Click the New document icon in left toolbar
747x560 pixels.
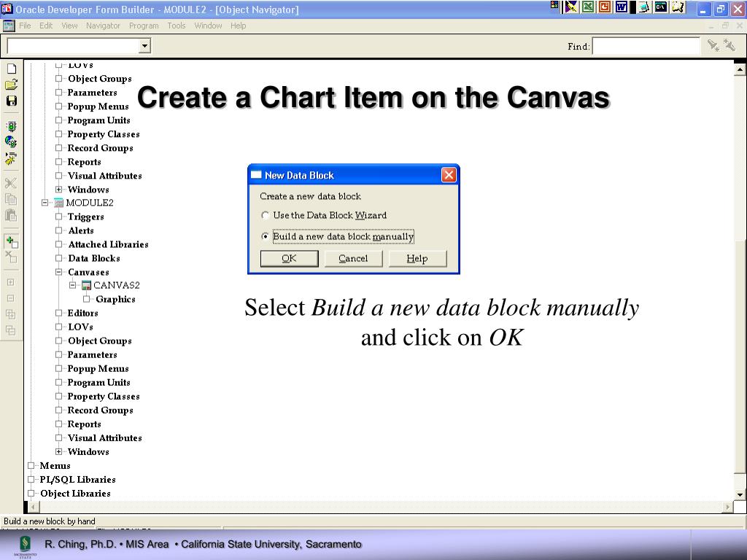[x=12, y=69]
